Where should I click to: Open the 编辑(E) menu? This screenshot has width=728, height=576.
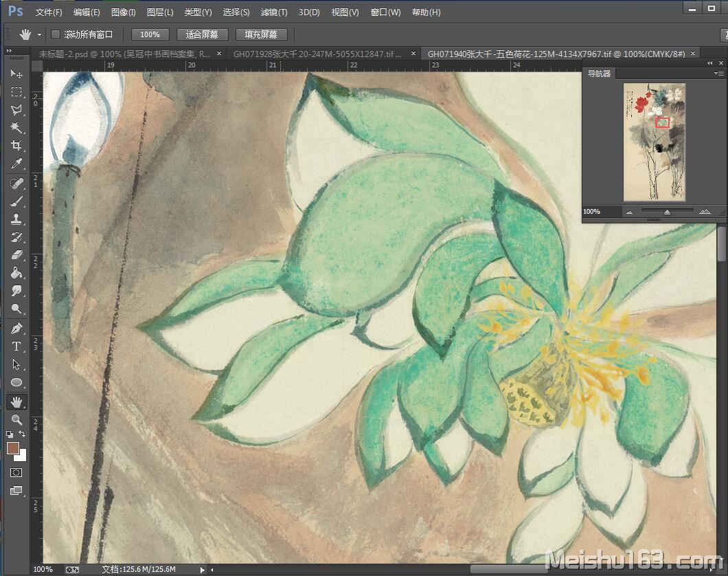pyautogui.click(x=87, y=12)
